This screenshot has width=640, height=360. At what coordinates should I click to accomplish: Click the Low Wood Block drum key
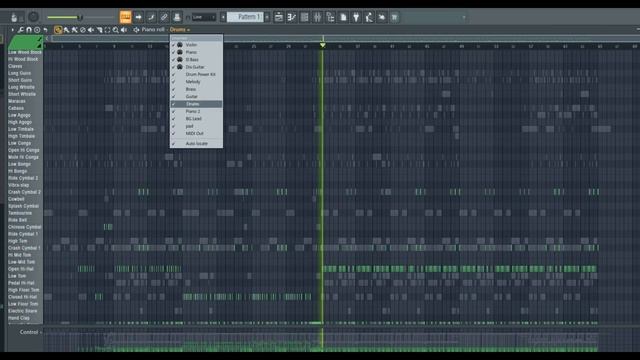(x=24, y=52)
